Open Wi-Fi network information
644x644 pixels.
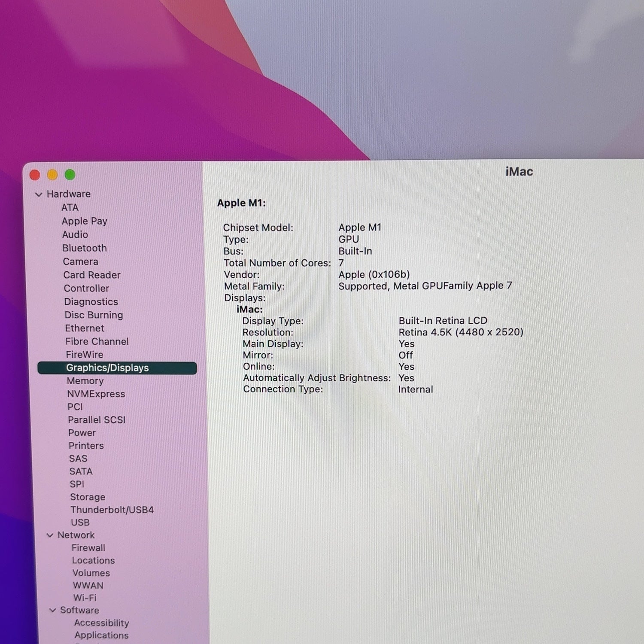click(x=85, y=598)
